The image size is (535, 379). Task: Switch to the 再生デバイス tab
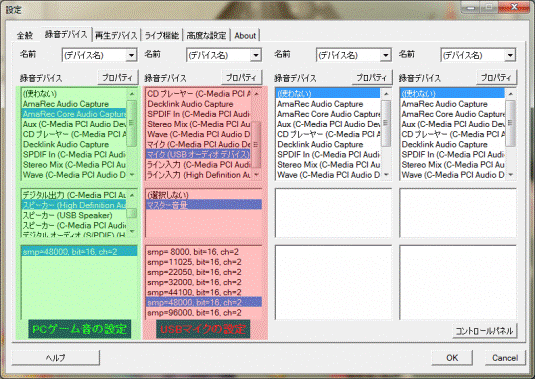pos(116,35)
